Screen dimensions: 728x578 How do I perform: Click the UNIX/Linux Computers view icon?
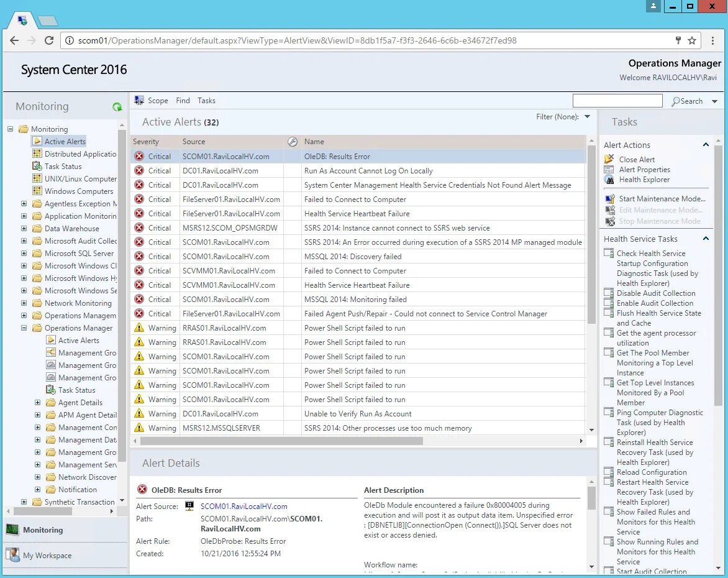point(37,178)
